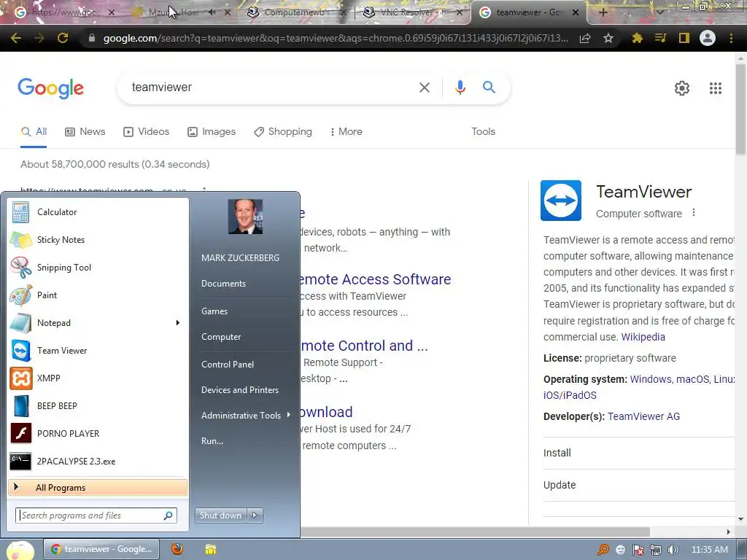The width and height of the screenshot is (747, 560).
Task: Open Games from the Start menu
Action: click(214, 311)
